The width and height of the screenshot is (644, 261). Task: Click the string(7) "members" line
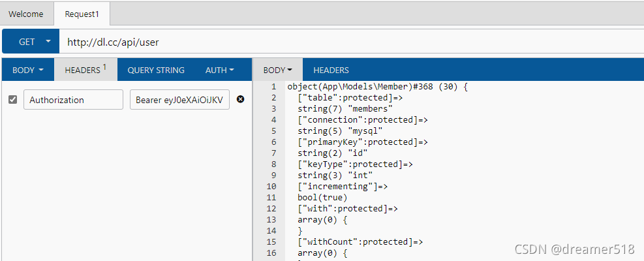(345, 109)
